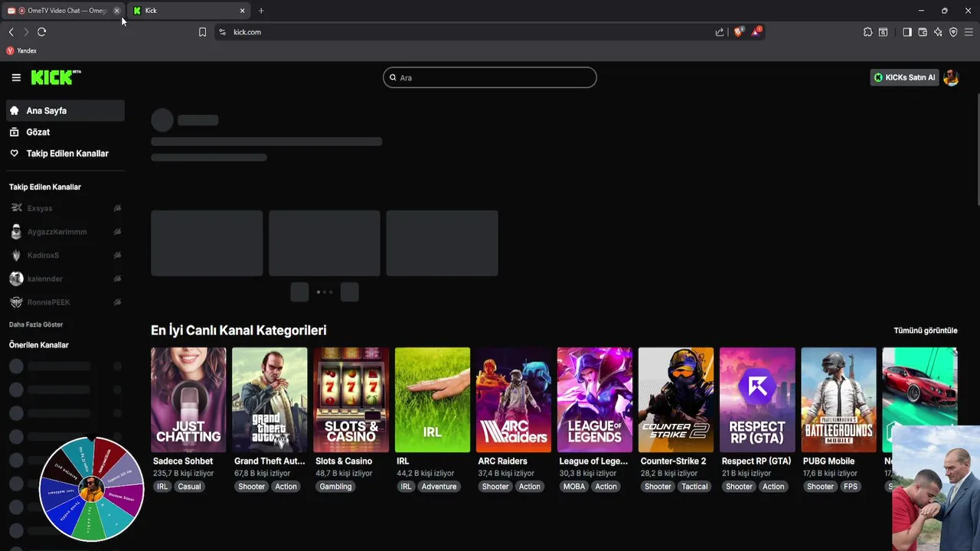This screenshot has width=980, height=551.
Task: Click the Exsyas channel avatar
Action: [x=16, y=208]
